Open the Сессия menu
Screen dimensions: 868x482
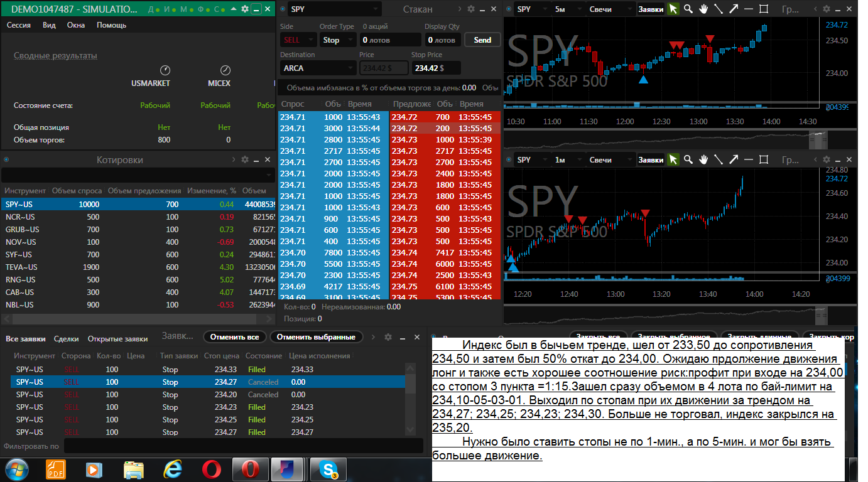pyautogui.click(x=19, y=25)
